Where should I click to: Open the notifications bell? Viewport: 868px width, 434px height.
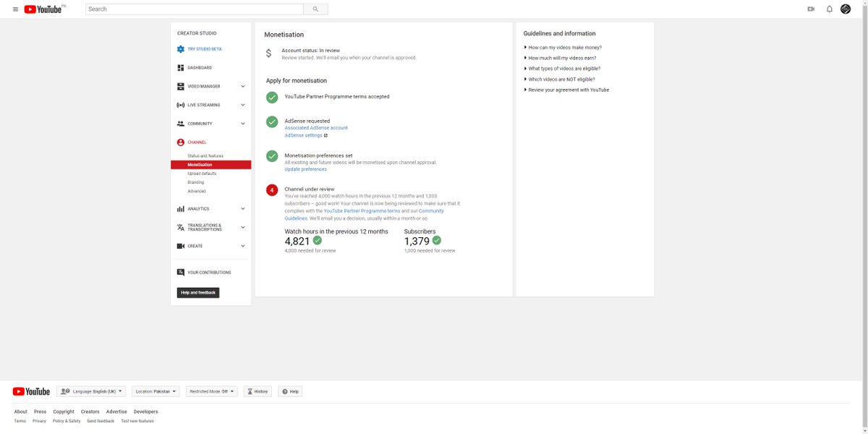point(830,9)
